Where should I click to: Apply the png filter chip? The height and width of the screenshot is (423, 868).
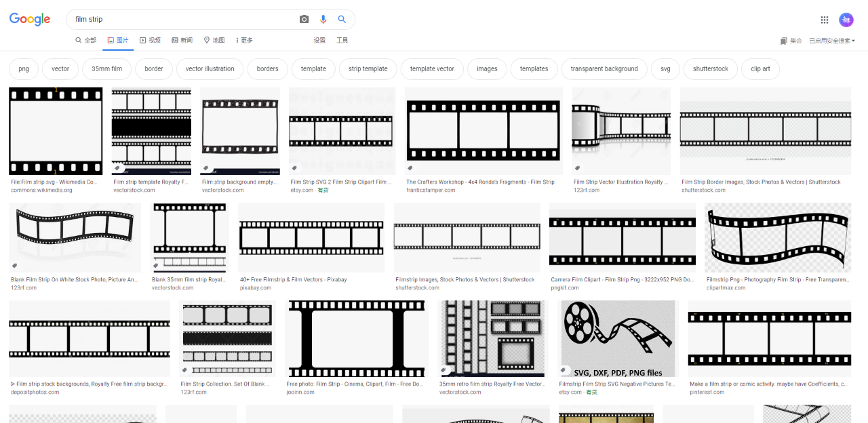(x=23, y=68)
